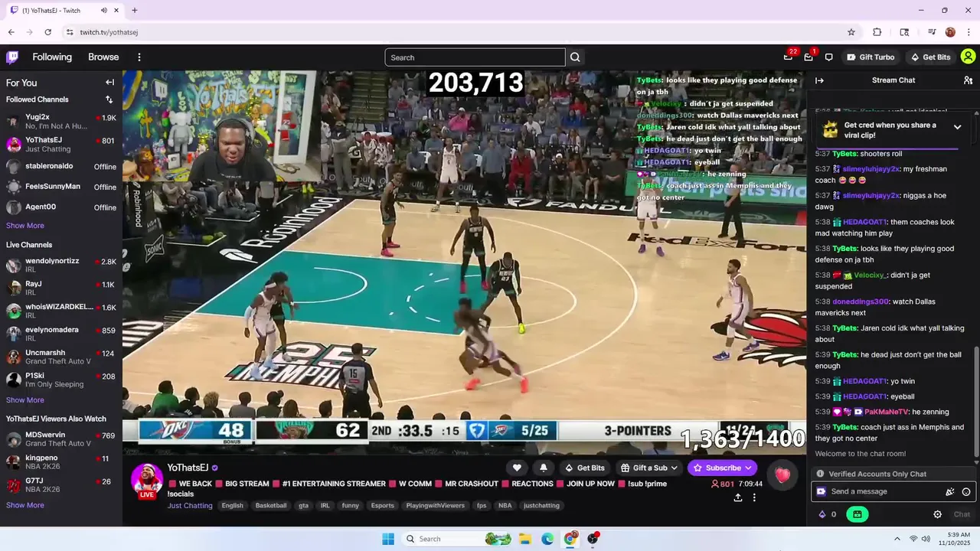Sort followed channels with arrows icon
Image resolution: width=980 pixels, height=551 pixels.
pos(109,99)
